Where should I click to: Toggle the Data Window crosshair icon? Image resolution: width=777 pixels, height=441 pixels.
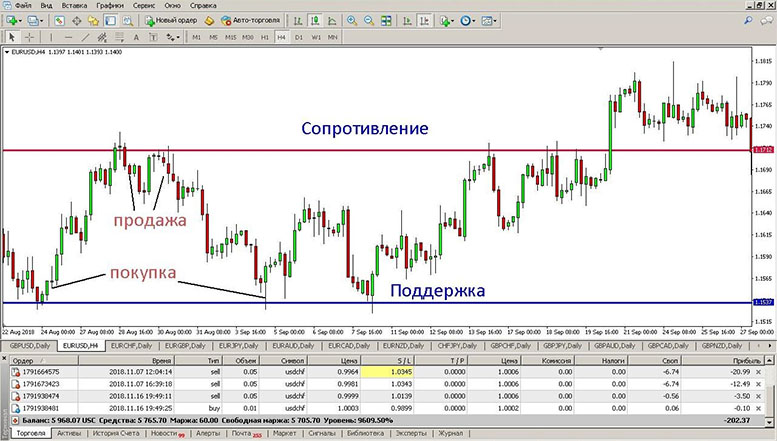(x=77, y=21)
